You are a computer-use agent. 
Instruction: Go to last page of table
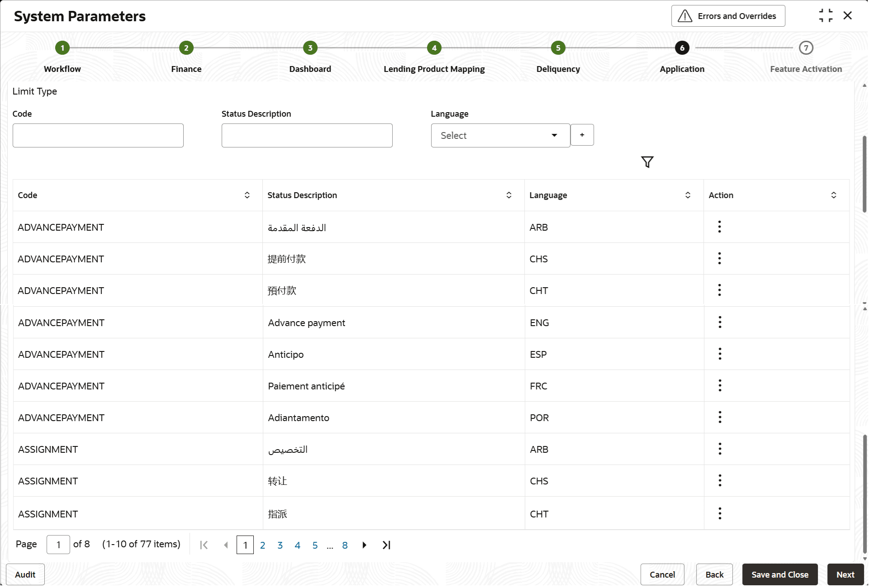click(x=386, y=545)
